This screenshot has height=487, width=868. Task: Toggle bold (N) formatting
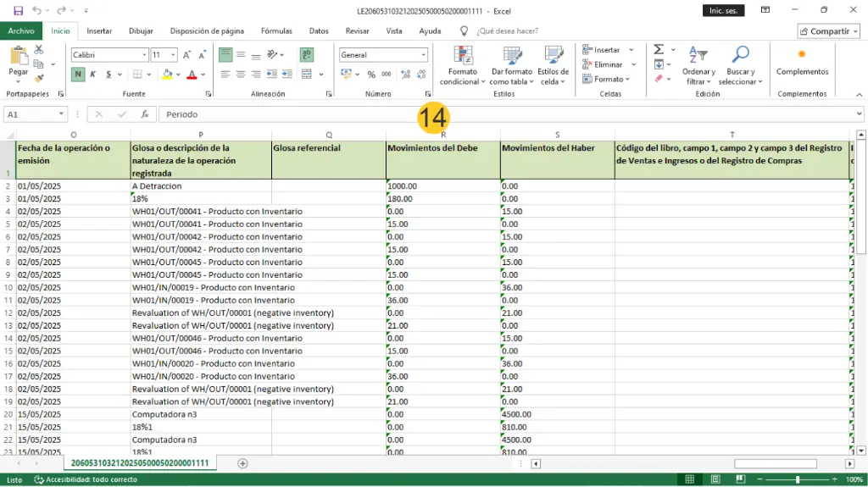point(78,75)
